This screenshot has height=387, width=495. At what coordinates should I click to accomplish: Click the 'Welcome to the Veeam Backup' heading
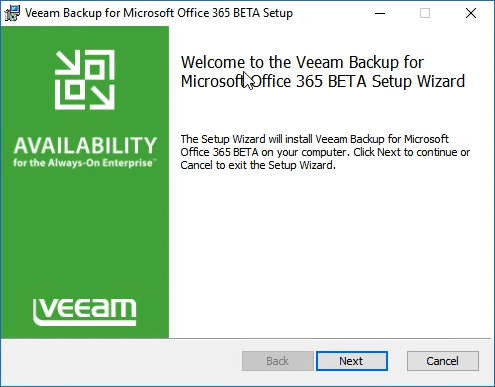323,72
